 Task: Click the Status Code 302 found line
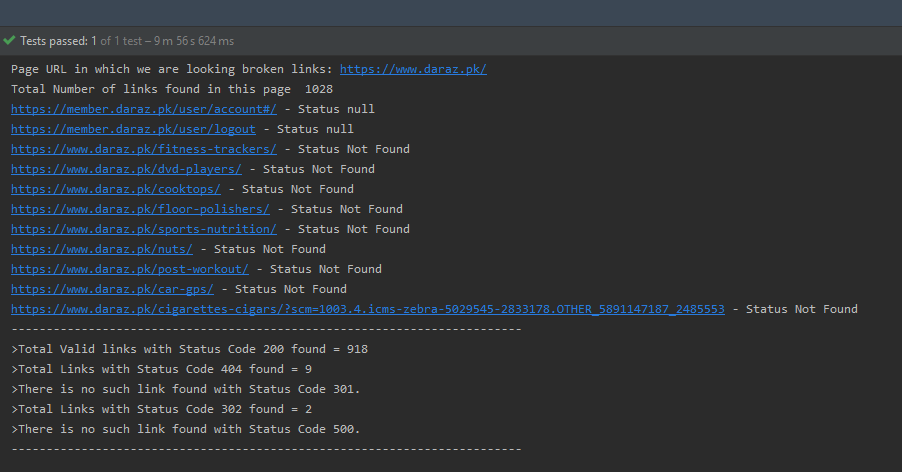pos(162,409)
